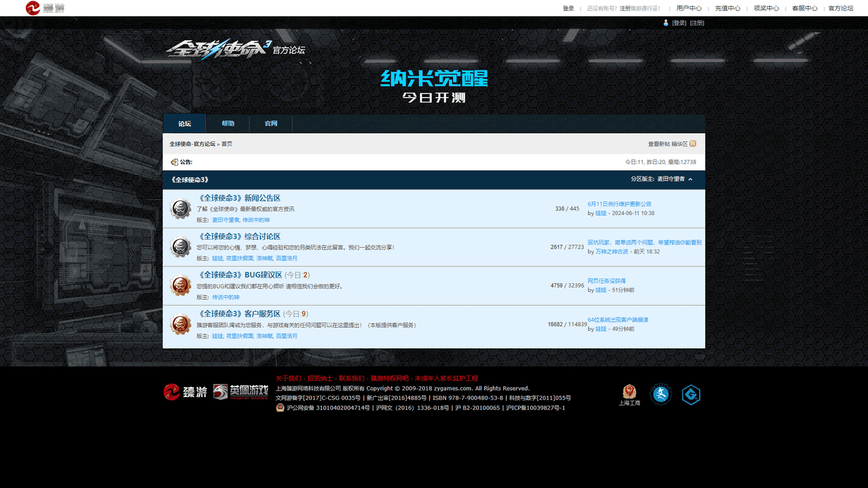Image resolution: width=868 pixels, height=488 pixels.
Task: Collapse the 《全球使命3》 section with the chevron
Action: (691, 180)
